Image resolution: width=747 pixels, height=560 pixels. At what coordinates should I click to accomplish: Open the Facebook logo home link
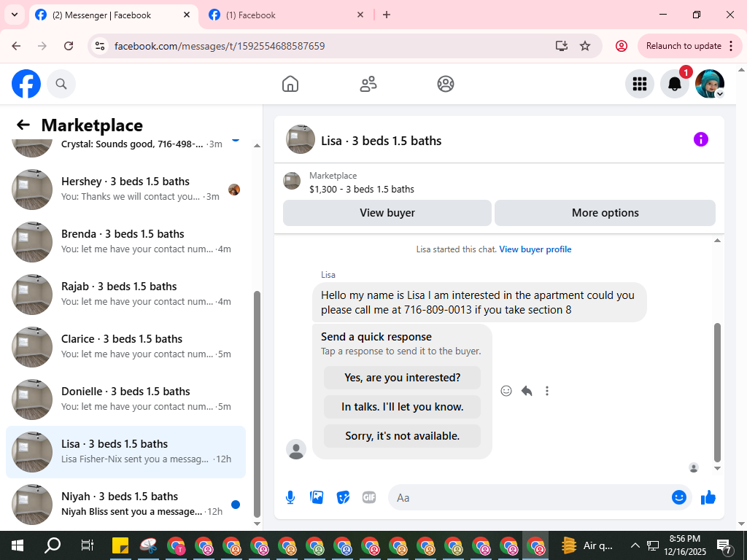click(26, 84)
